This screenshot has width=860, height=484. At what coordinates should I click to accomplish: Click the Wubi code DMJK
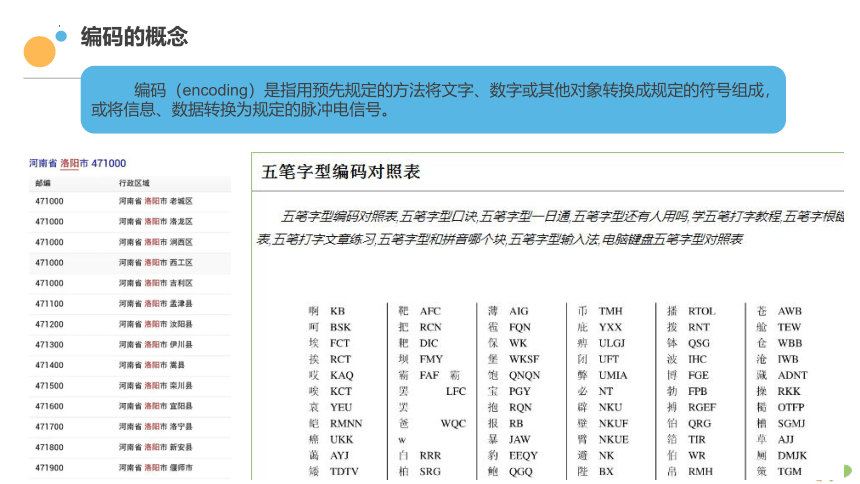792,455
